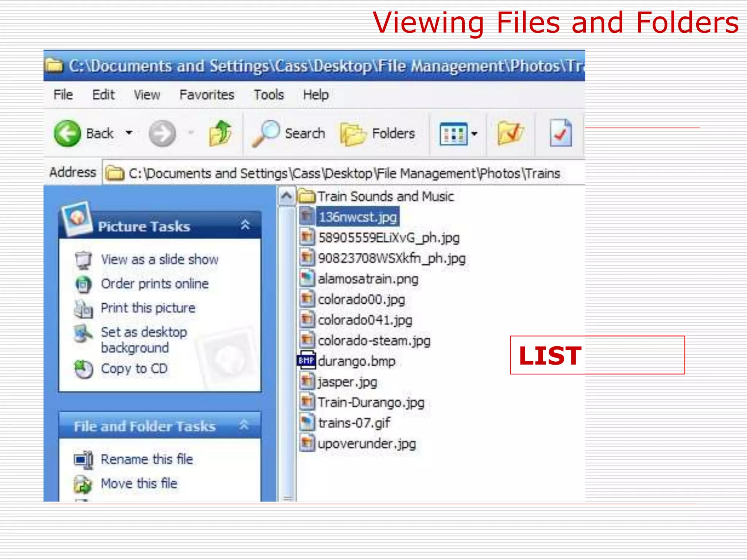The width and height of the screenshot is (747, 560).
Task: Click the desktop background icon
Action: (84, 334)
